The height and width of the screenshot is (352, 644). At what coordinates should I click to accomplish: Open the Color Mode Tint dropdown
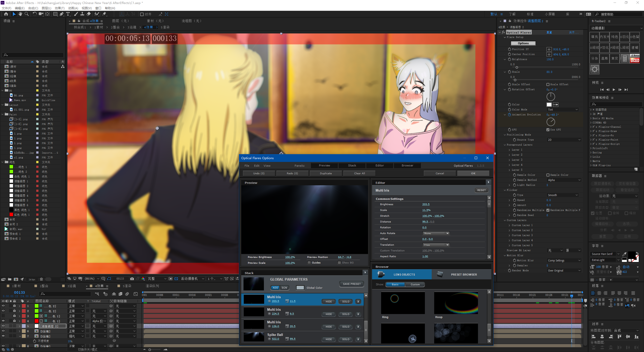click(563, 110)
